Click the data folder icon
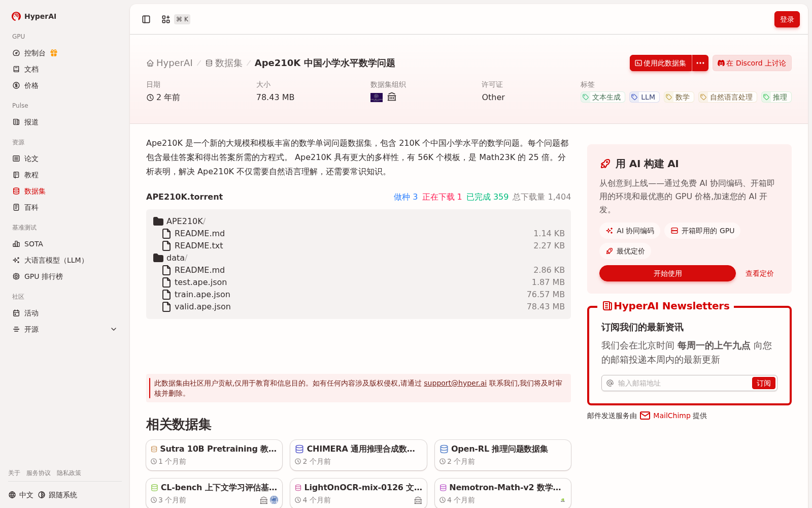This screenshot has height=508, width=812. click(158, 258)
